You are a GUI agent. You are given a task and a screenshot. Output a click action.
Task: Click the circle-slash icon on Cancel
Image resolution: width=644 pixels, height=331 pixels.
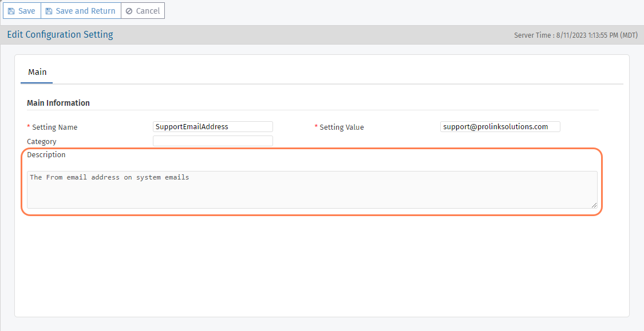pos(129,11)
